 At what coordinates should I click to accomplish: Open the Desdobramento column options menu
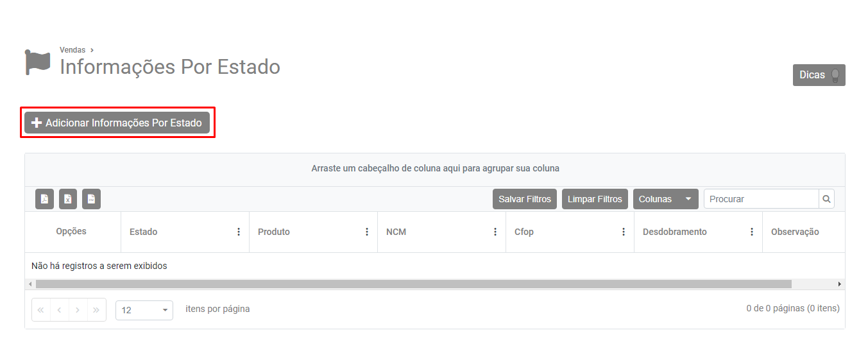[x=752, y=232]
